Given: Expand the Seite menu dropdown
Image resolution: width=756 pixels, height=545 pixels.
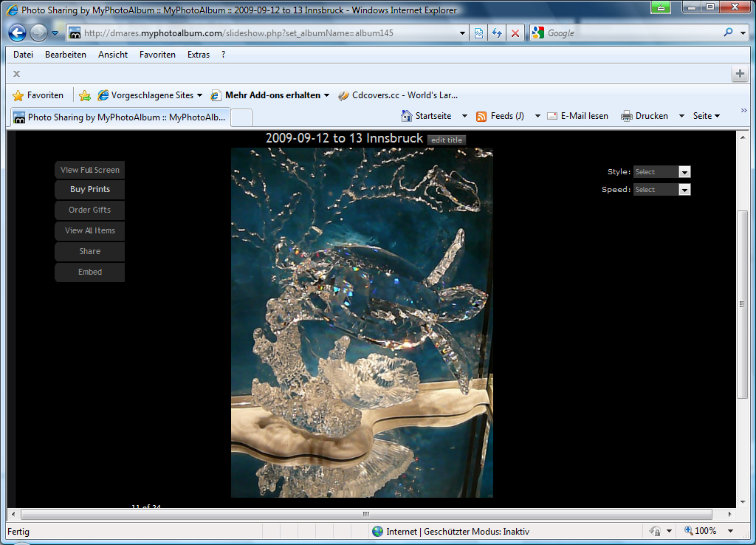Looking at the screenshot, I should pos(707,116).
